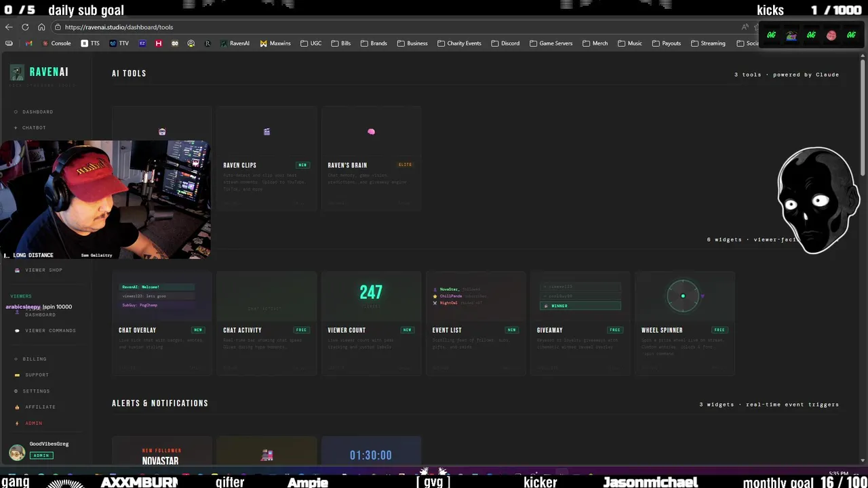
Task: Click the read aloud icon in address bar
Action: [745, 27]
